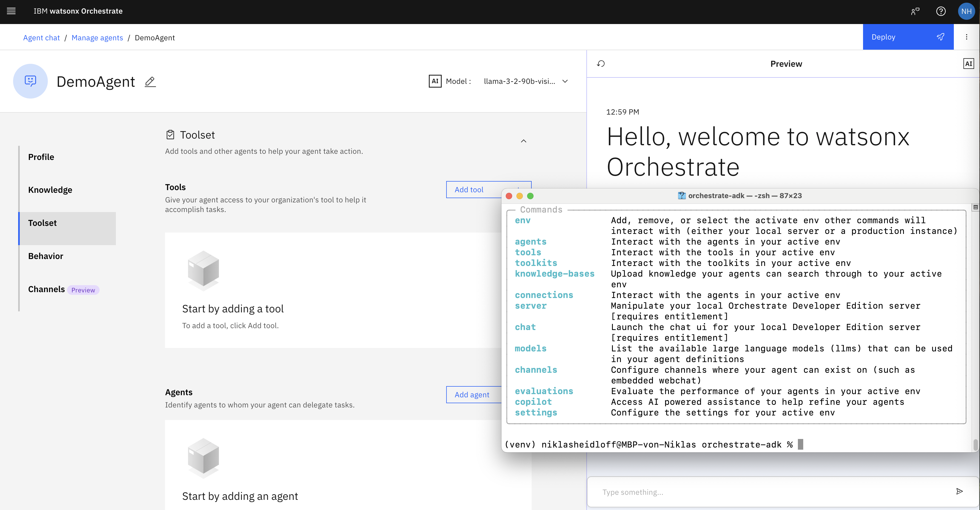Click the green zoom button on terminal
The image size is (980, 510).
(530, 196)
